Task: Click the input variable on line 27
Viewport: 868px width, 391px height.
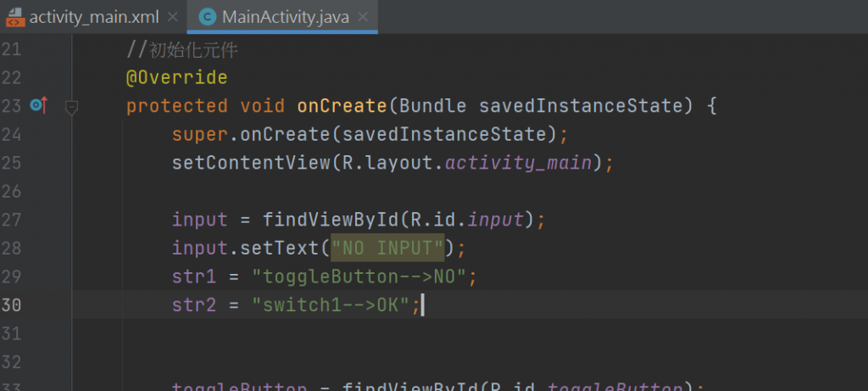Action: point(199,220)
